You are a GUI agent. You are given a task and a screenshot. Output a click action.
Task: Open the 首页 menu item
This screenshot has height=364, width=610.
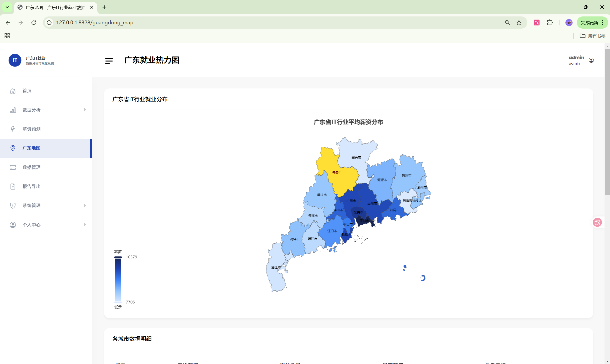pyautogui.click(x=27, y=91)
